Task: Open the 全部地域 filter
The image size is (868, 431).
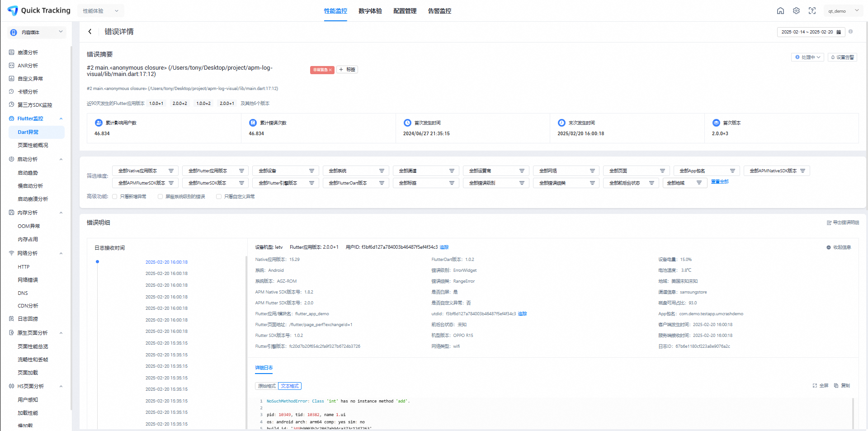Action: (x=685, y=183)
